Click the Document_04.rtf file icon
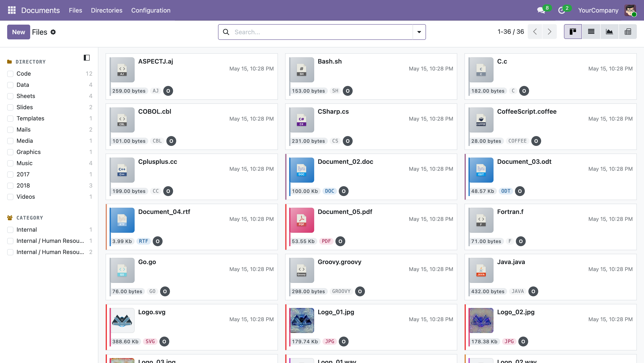Image resolution: width=644 pixels, height=363 pixels. [122, 220]
